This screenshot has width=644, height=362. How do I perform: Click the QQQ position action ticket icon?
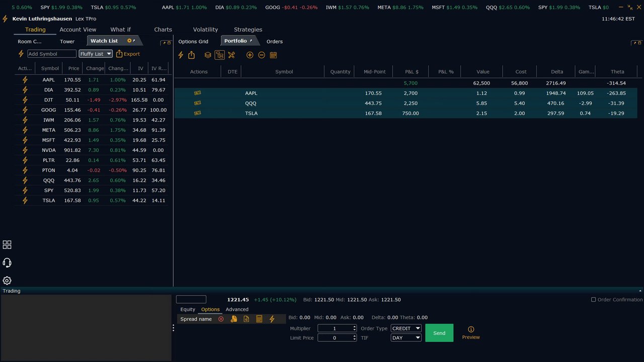tap(197, 103)
